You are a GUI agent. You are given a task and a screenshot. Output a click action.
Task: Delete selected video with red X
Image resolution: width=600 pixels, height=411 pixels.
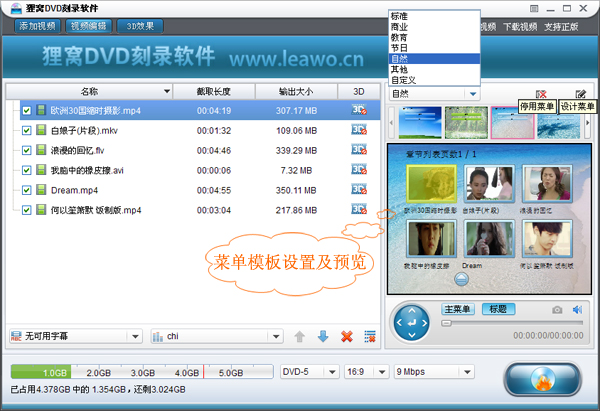point(347,336)
